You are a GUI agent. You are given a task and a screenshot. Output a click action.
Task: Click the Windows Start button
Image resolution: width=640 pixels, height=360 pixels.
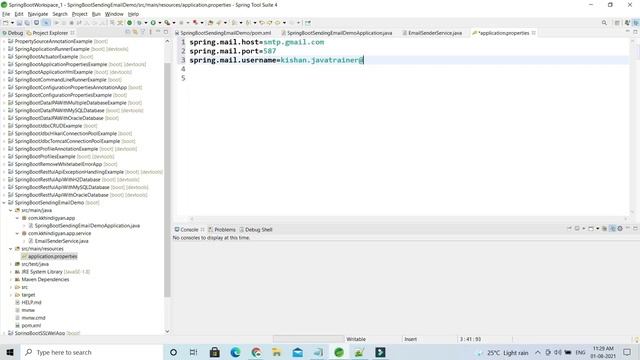tap(10, 352)
